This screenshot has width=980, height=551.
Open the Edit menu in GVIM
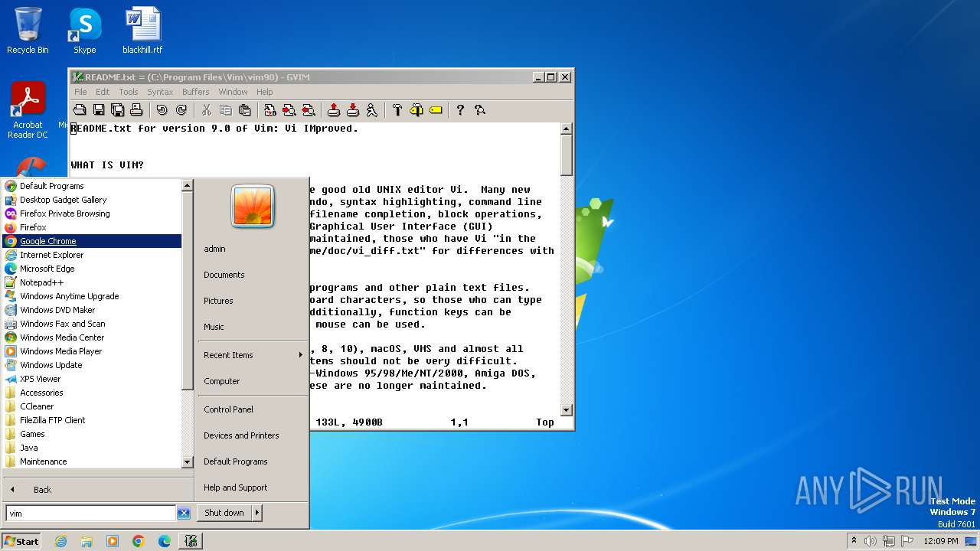pyautogui.click(x=103, y=92)
